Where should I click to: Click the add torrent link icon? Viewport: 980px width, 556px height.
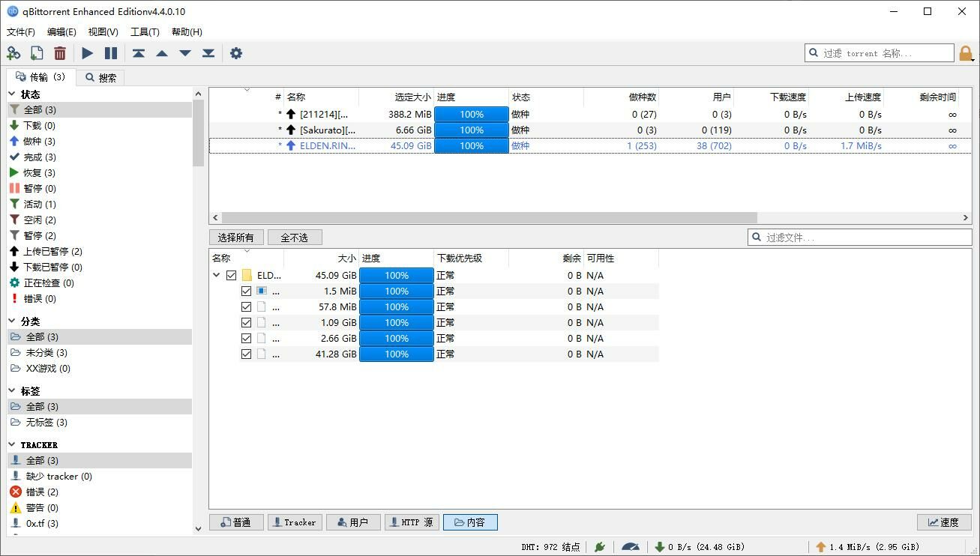pos(13,53)
